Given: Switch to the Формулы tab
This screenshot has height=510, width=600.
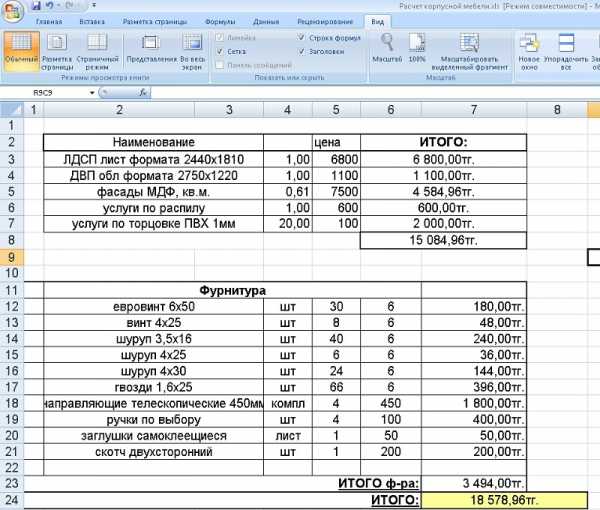Looking at the screenshot, I should [219, 21].
